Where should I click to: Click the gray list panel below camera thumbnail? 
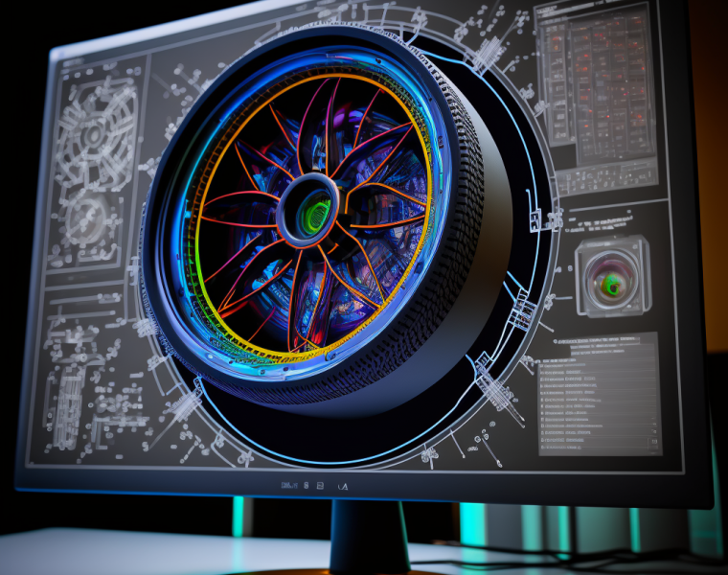(x=600, y=394)
